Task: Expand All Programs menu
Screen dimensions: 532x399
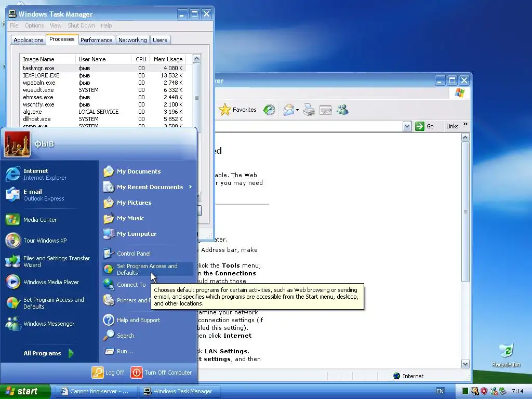Action: pyautogui.click(x=48, y=353)
